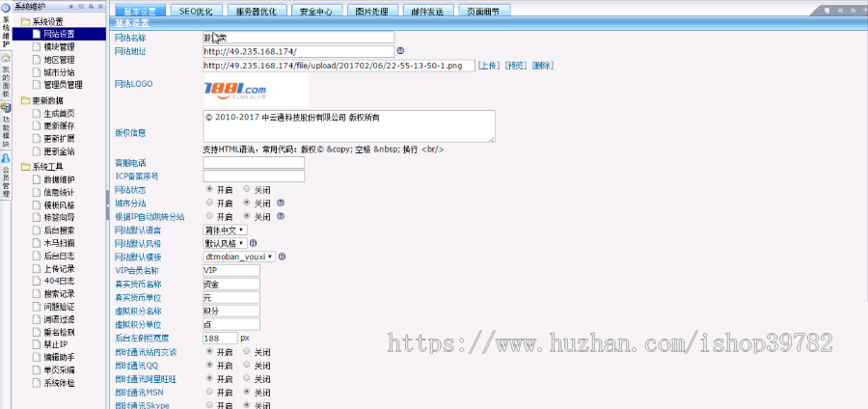Open 禁止IP in sidebar tree

coord(55,344)
